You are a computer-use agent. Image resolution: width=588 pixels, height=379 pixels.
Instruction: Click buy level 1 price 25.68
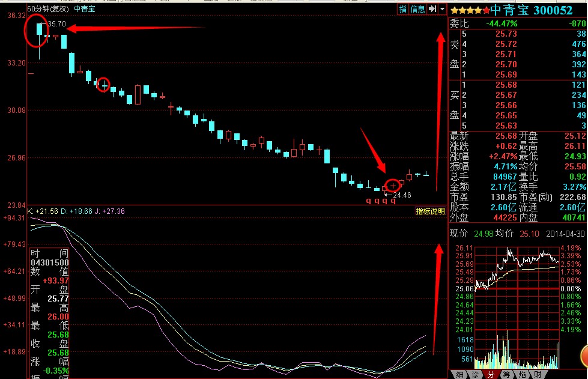pyautogui.click(x=506, y=85)
